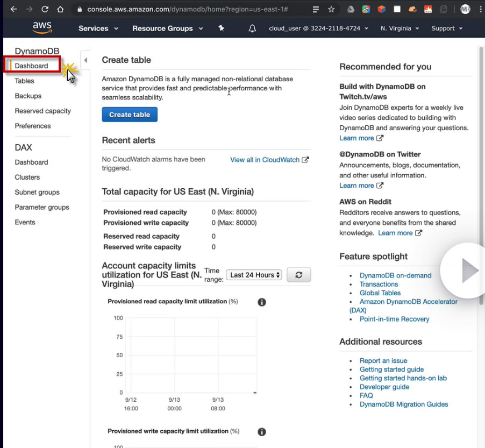The width and height of the screenshot is (485, 448).
Task: Go to the browser home icon
Action: coord(60,9)
